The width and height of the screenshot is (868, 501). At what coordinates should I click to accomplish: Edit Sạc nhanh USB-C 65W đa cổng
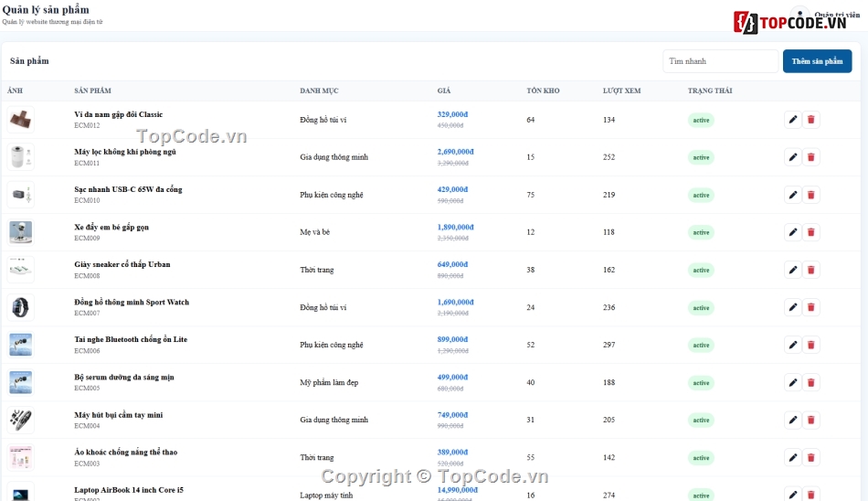[x=793, y=195]
